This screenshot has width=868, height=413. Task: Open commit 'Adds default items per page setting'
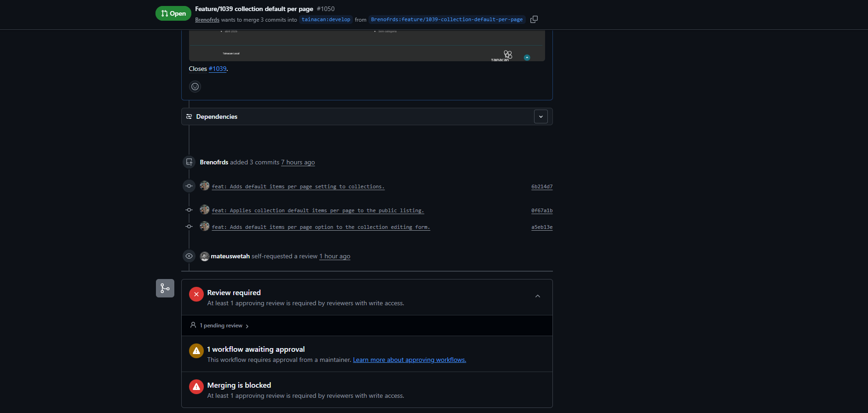click(x=298, y=186)
